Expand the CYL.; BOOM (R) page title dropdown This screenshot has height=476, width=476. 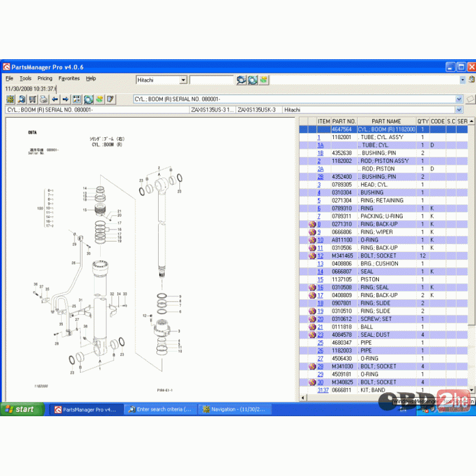coord(459,99)
